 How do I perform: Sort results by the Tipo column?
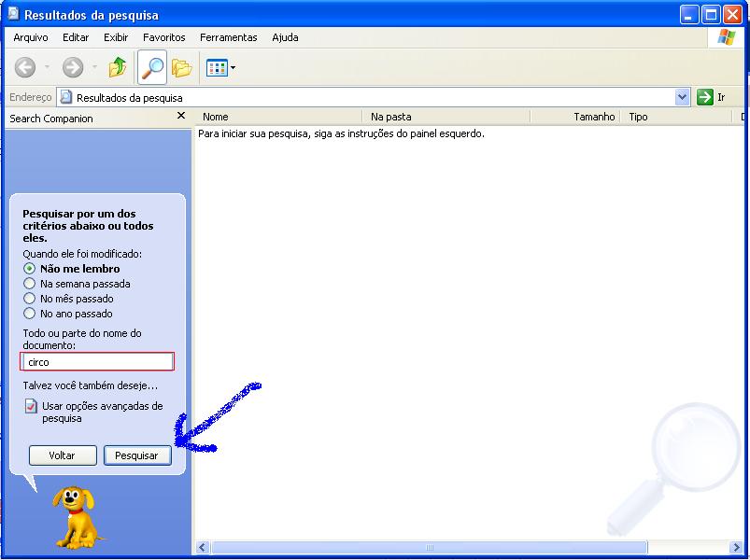pyautogui.click(x=676, y=117)
